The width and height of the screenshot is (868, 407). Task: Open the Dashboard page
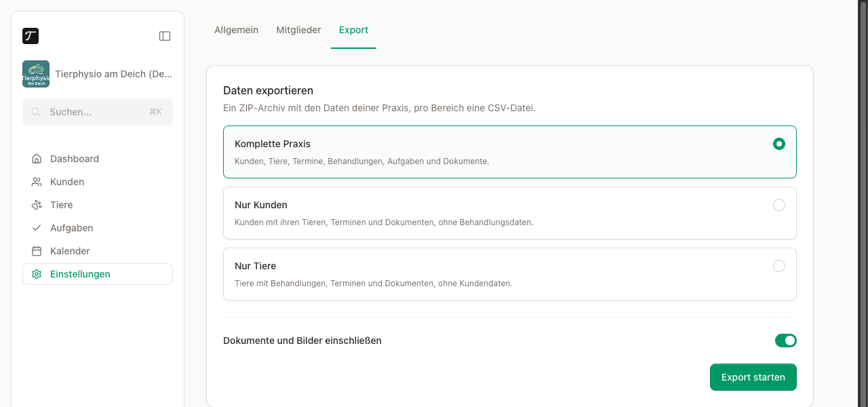point(98,159)
